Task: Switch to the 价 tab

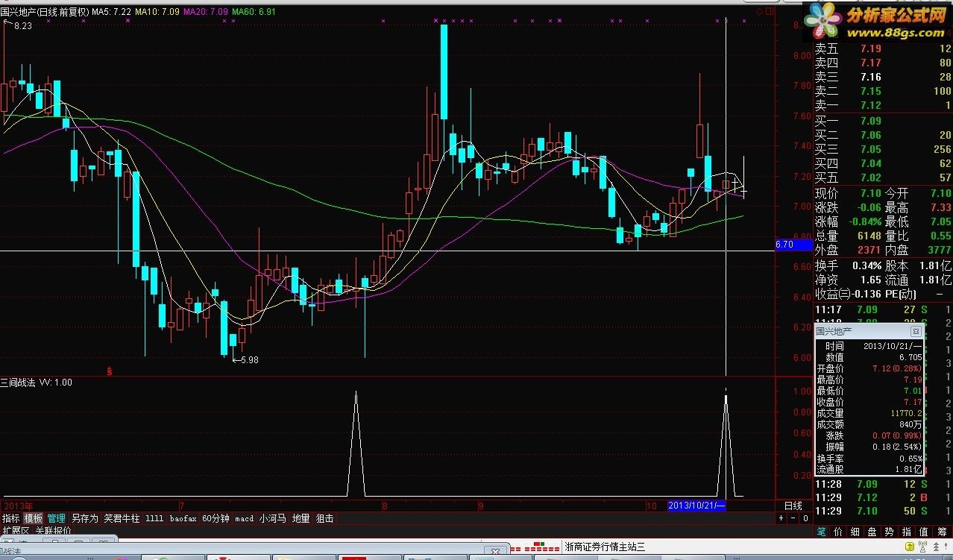Action: [838, 532]
